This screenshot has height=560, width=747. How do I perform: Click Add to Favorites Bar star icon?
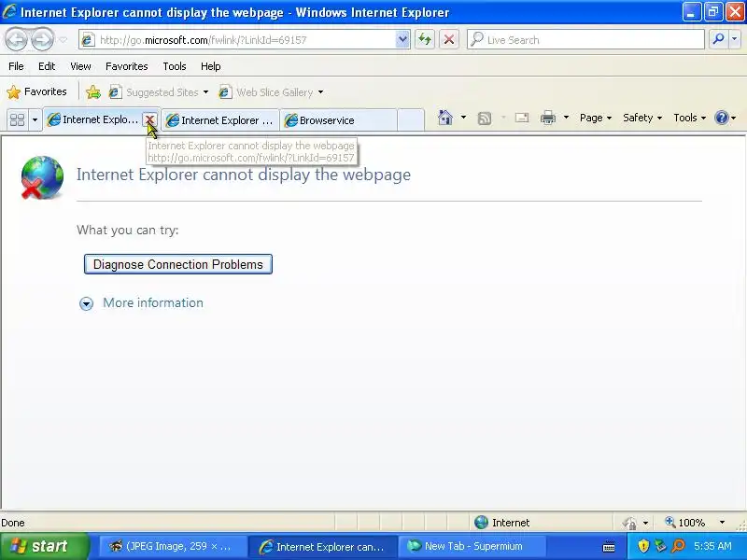pyautogui.click(x=93, y=91)
